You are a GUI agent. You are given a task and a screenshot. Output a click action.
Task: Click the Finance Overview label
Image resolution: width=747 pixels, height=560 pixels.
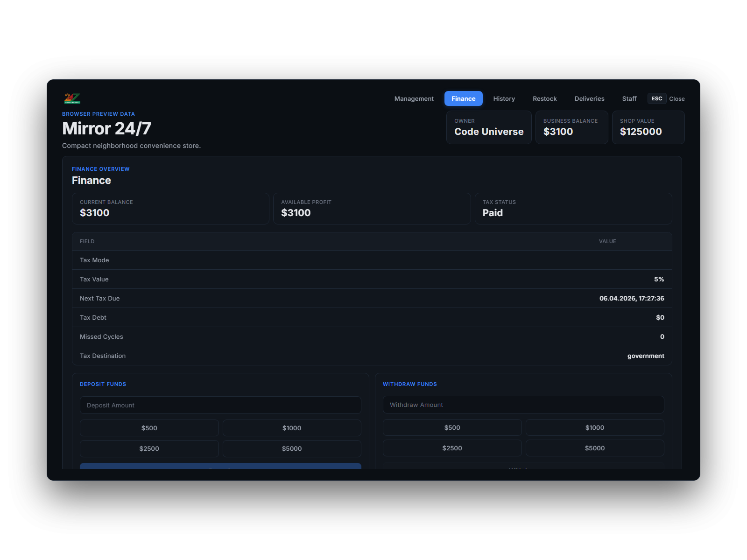click(x=100, y=169)
